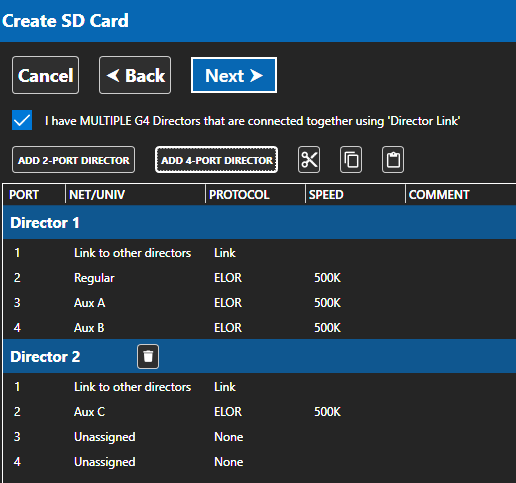Click 500K speed in Aux A row
Image resolution: width=516 pixels, height=483 pixels.
[x=327, y=303]
